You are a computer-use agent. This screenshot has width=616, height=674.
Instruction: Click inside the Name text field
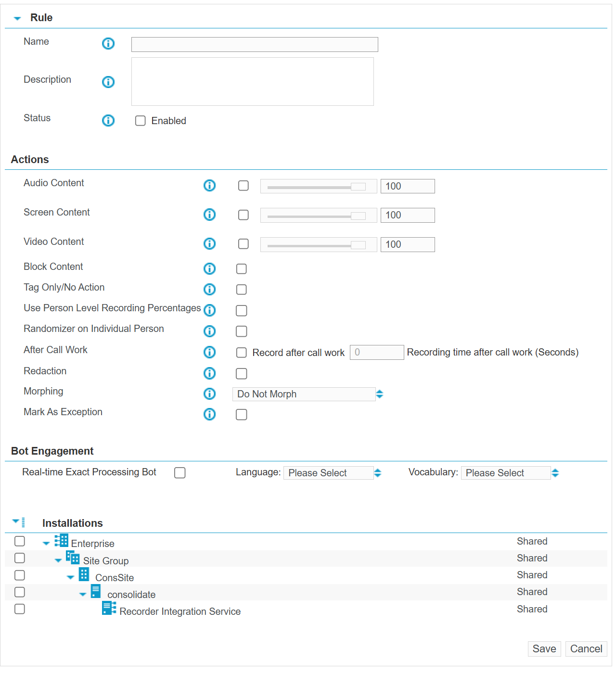254,44
